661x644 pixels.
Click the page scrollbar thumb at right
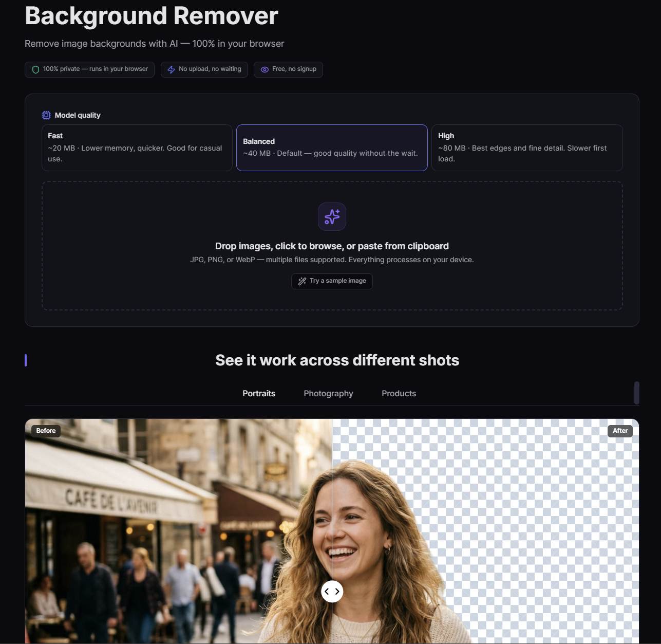pyautogui.click(x=637, y=393)
